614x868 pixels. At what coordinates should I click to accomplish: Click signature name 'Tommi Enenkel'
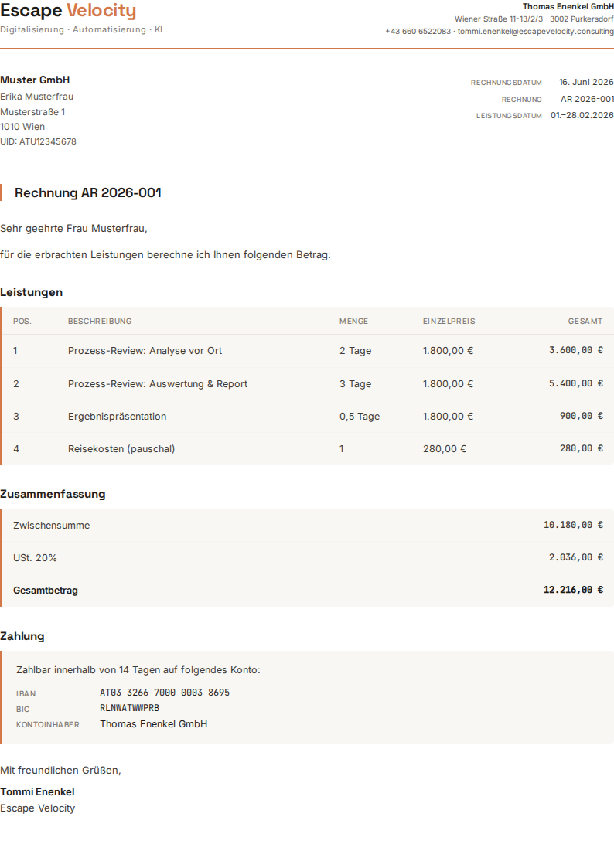coord(37,792)
